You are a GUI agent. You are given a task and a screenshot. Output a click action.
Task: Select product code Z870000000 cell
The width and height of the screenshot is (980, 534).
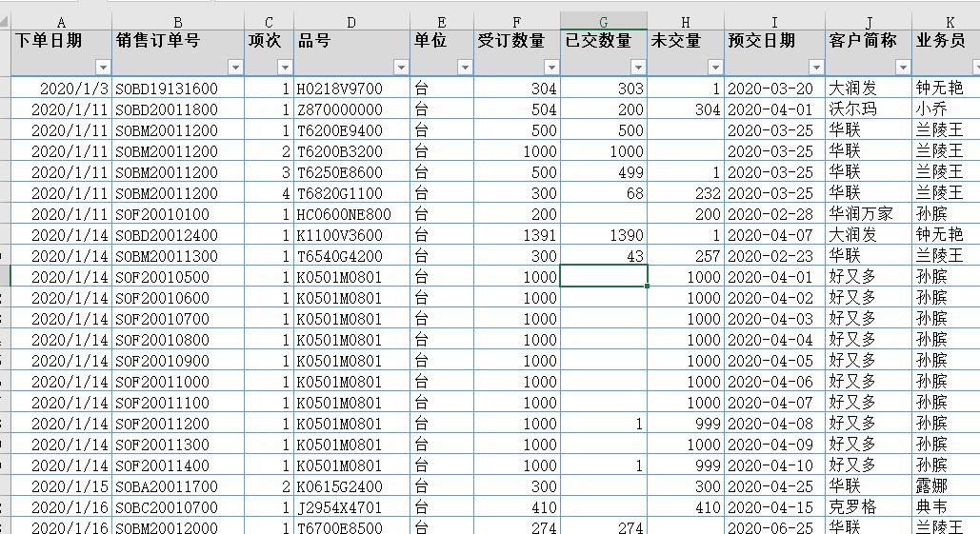(x=351, y=109)
